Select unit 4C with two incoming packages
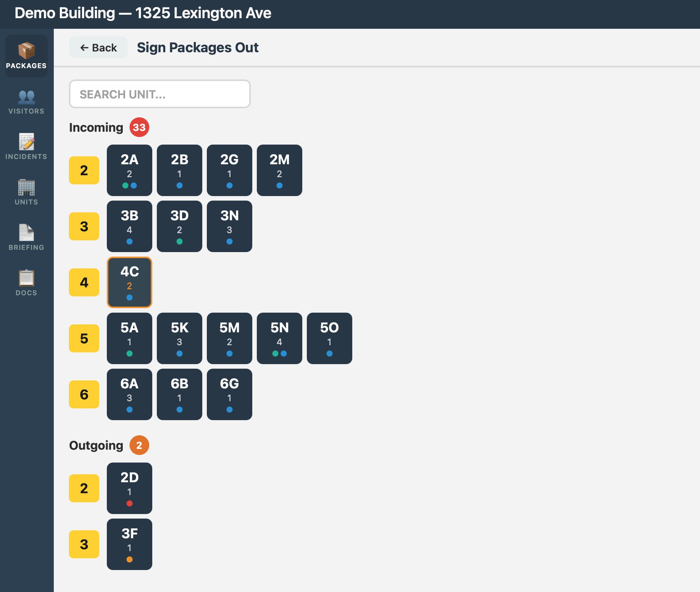 point(129,282)
